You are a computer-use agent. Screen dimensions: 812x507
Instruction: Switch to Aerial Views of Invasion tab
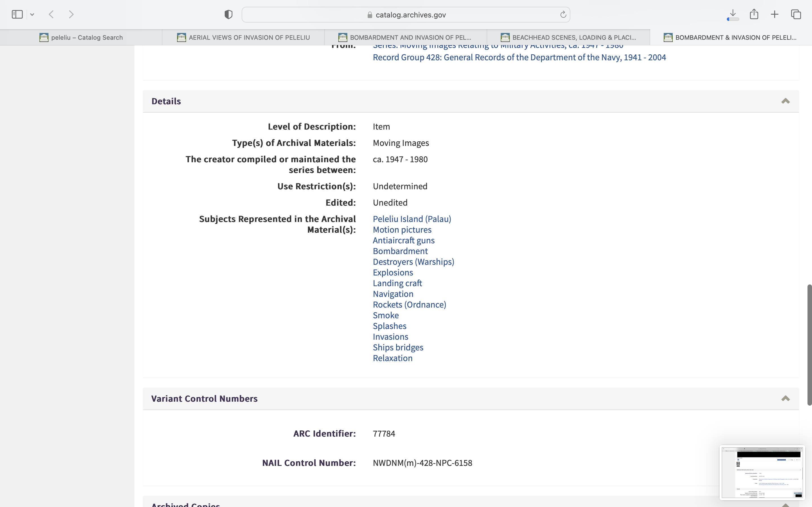(x=243, y=37)
